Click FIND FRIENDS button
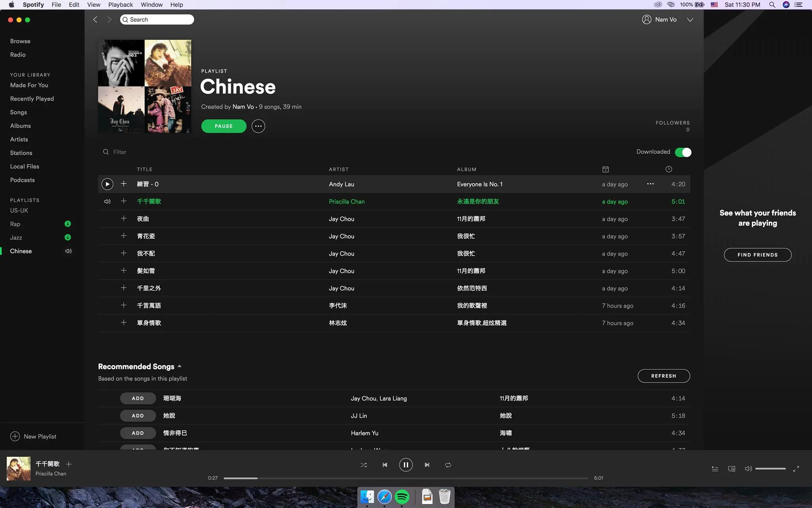The width and height of the screenshot is (812, 508). [757, 254]
